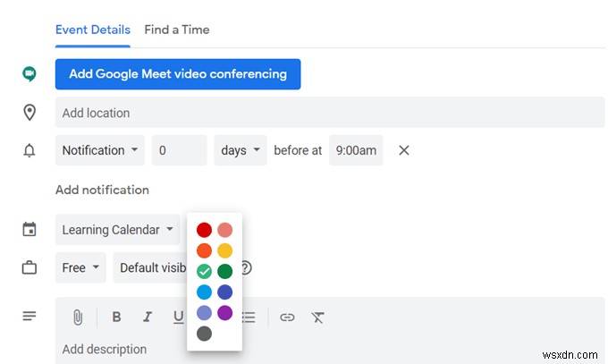Select the Event Details tab

[x=92, y=30]
